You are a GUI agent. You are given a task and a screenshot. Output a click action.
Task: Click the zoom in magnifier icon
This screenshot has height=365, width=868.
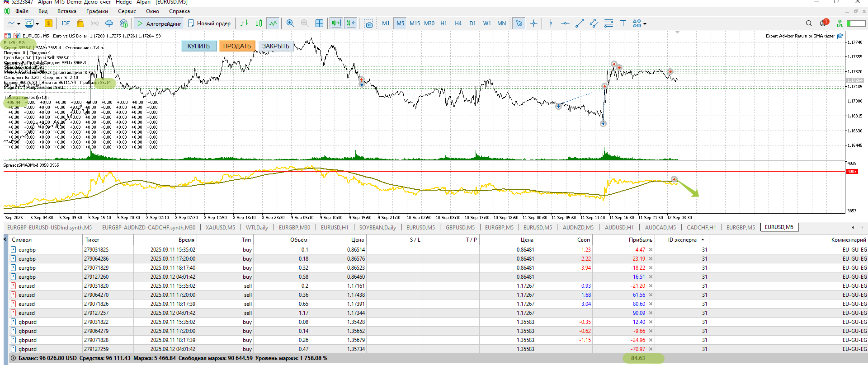coord(290,23)
